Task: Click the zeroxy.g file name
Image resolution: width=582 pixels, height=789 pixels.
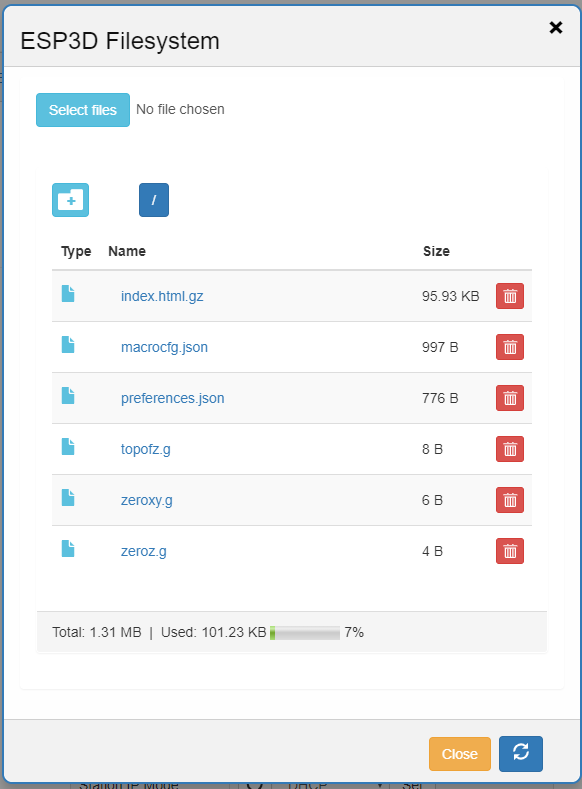Action: [146, 500]
